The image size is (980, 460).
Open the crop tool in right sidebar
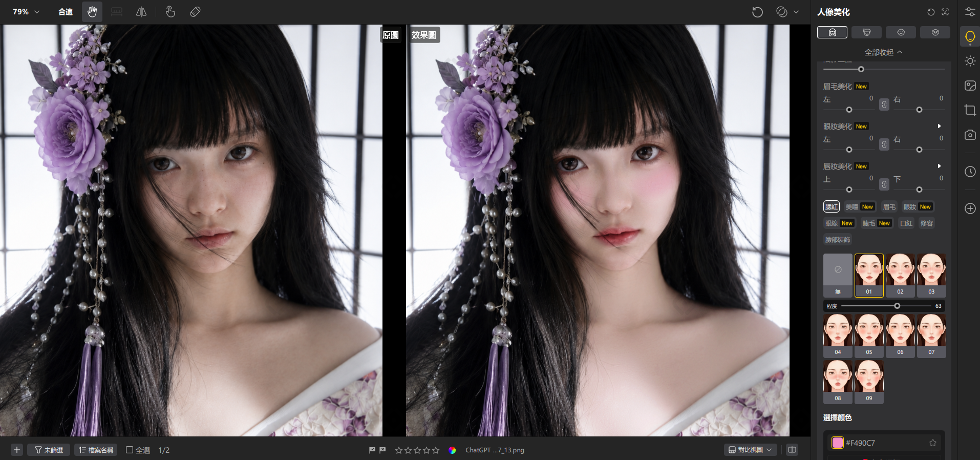pos(970,110)
